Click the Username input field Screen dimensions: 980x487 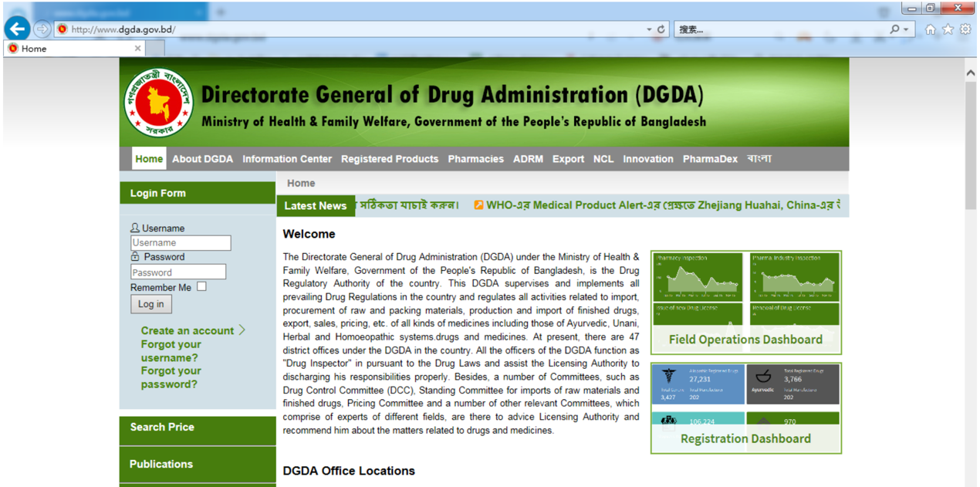point(181,243)
